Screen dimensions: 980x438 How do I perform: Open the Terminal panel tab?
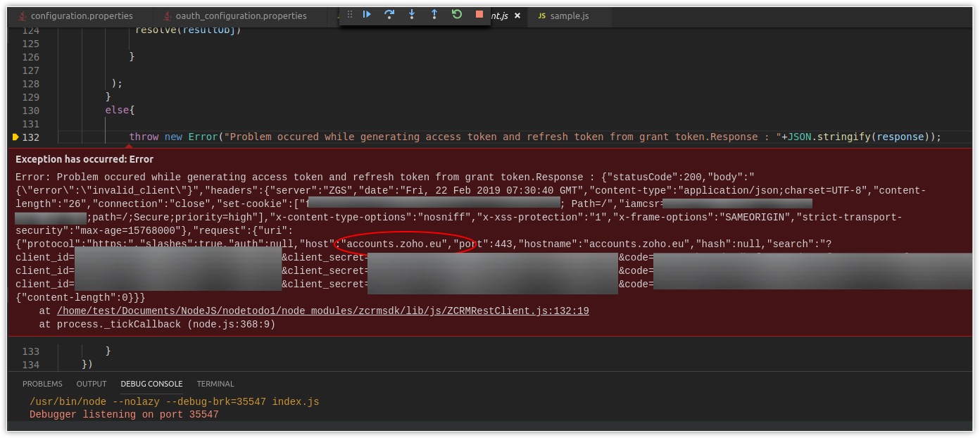pos(215,384)
